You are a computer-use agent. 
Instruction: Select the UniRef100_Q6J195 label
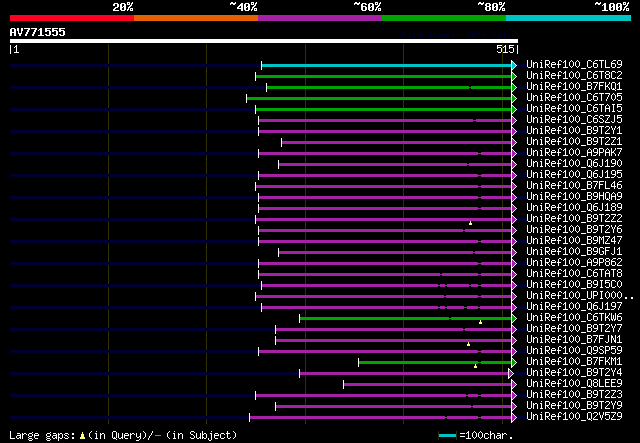coord(574,175)
